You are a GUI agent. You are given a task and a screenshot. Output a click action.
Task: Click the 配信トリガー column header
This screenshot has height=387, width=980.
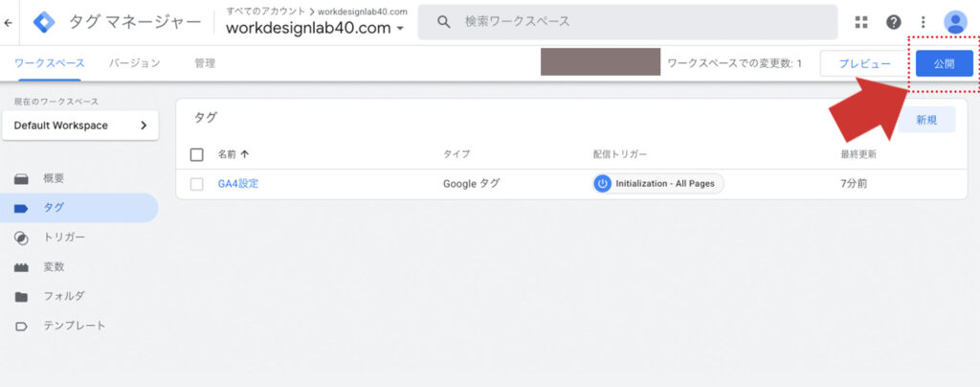[x=620, y=154]
